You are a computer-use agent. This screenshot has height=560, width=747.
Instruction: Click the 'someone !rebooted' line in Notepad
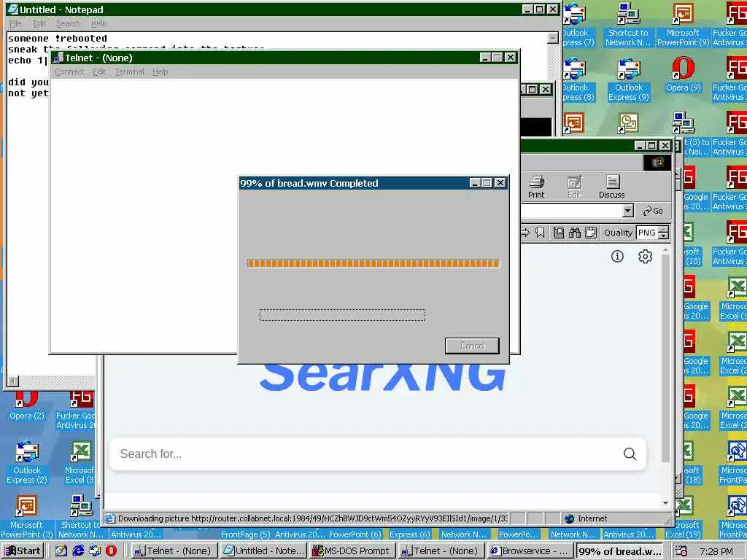[x=57, y=39]
